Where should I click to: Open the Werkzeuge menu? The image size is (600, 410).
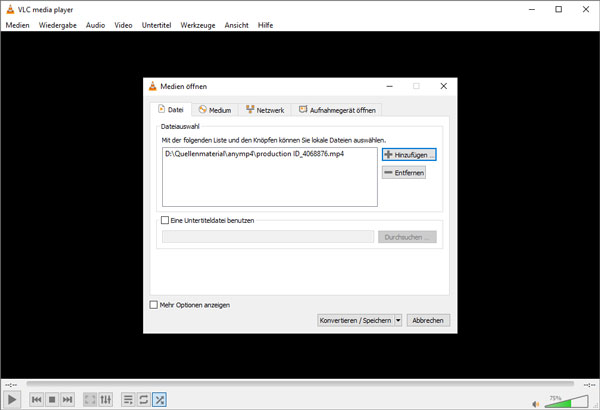point(198,25)
